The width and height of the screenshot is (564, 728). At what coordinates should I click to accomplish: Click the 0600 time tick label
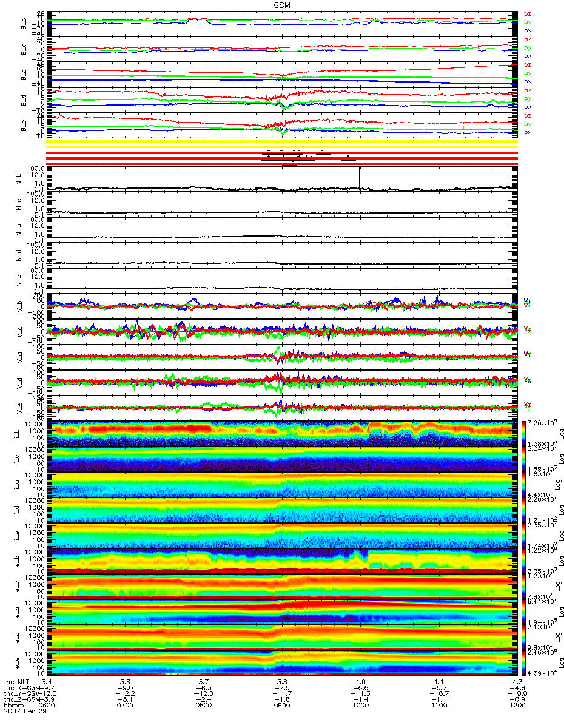48,706
